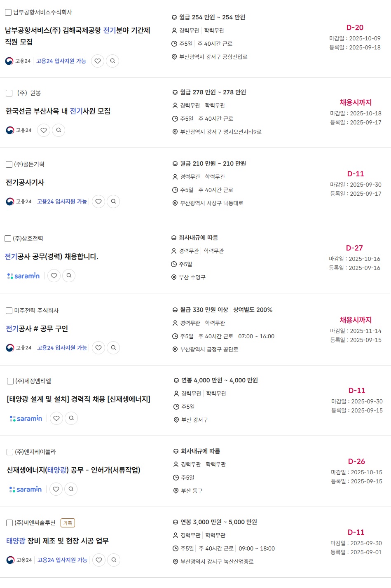Open 신재생에너지(태양광) 공무 posting title
The image size is (391, 588).
(x=73, y=470)
